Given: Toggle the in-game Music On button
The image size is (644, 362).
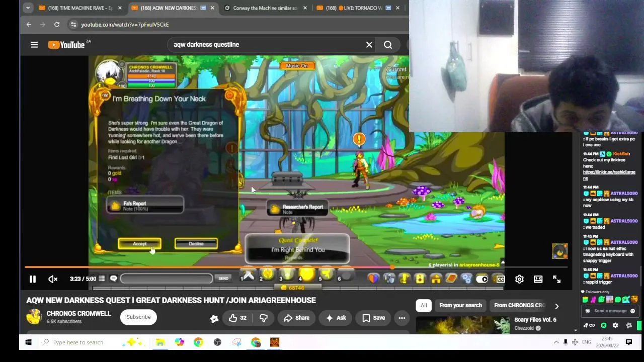Looking at the screenshot, I should [x=297, y=66].
